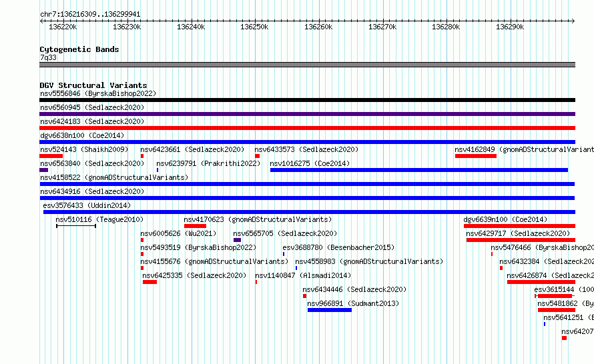594x364 pixels.
Task: Open the nsv6424183 (Sedlazeck2020) label
Action: pos(92,121)
